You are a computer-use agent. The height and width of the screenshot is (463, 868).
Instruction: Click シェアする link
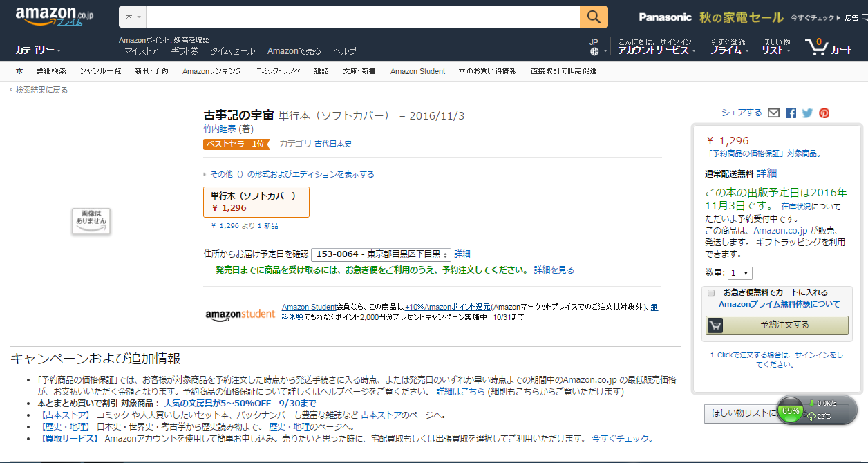(742, 113)
